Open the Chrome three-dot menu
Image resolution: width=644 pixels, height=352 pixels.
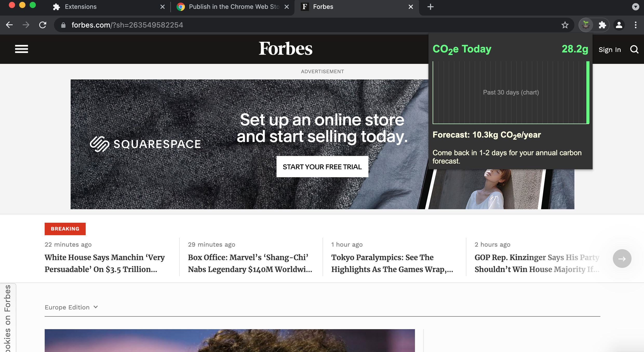point(635,25)
